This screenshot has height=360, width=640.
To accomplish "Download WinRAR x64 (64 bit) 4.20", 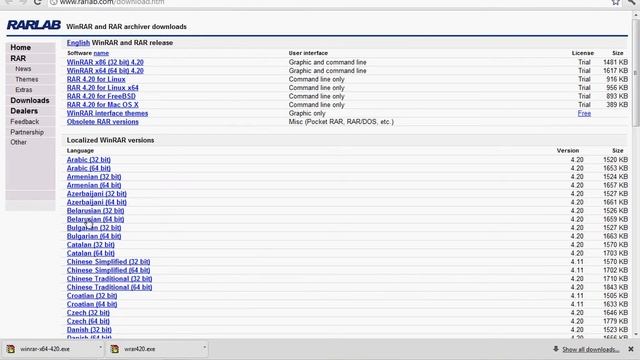I will [105, 71].
